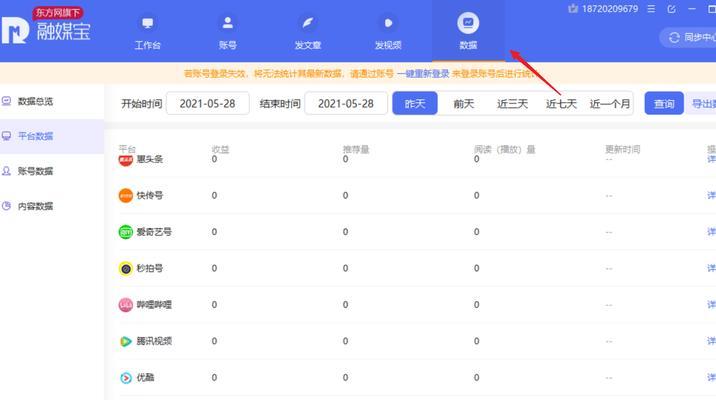
Task: Click account number 18720209679
Action: (x=610, y=9)
